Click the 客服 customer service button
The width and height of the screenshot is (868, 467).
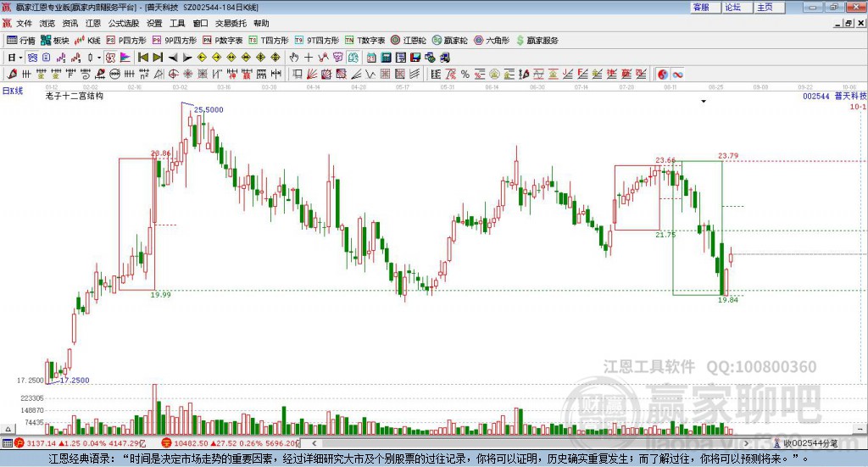(x=704, y=7)
